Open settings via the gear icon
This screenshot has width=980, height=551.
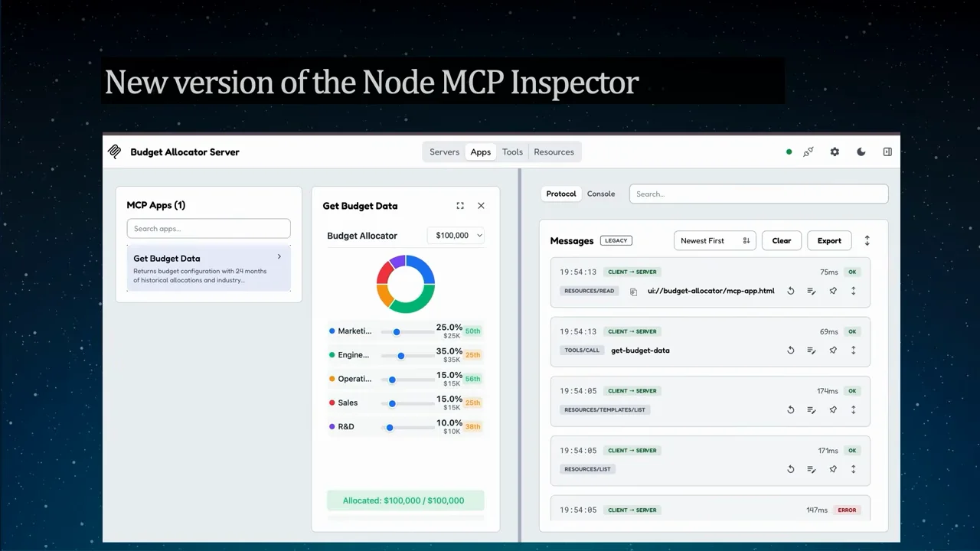835,152
